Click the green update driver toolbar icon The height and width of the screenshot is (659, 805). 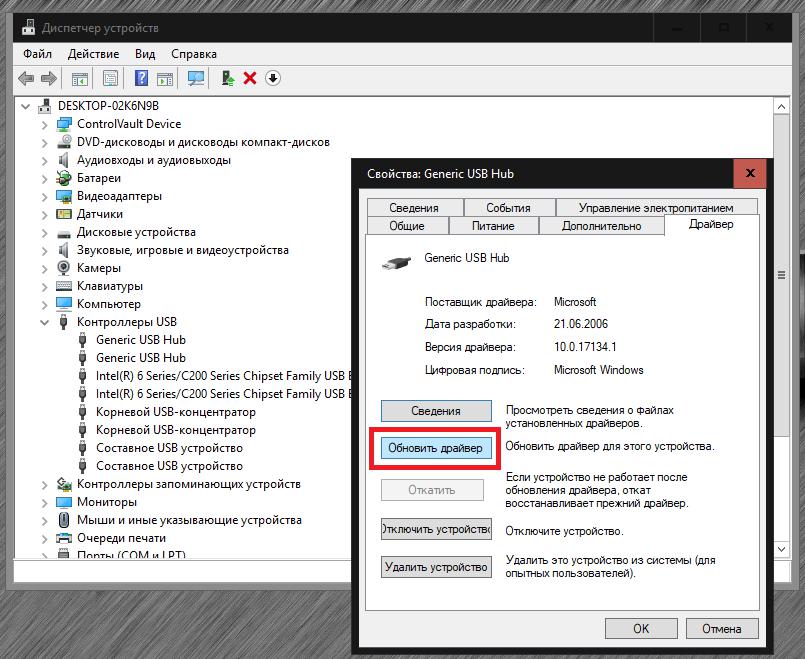(227, 78)
